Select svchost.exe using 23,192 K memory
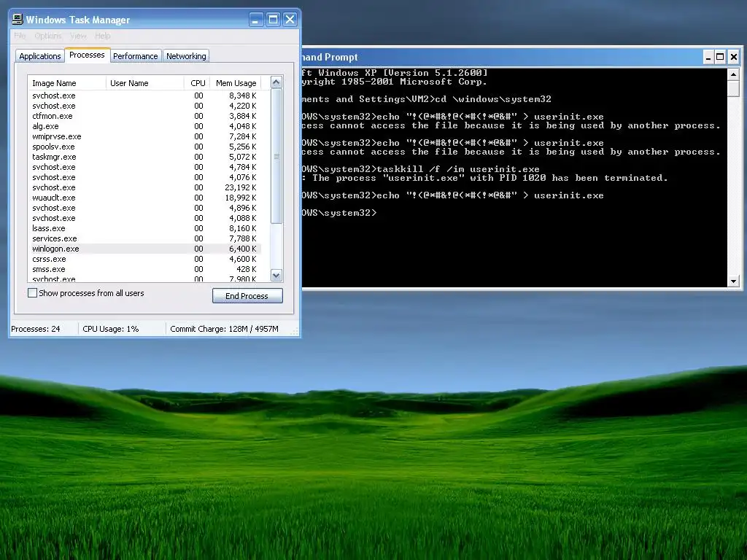 point(144,187)
